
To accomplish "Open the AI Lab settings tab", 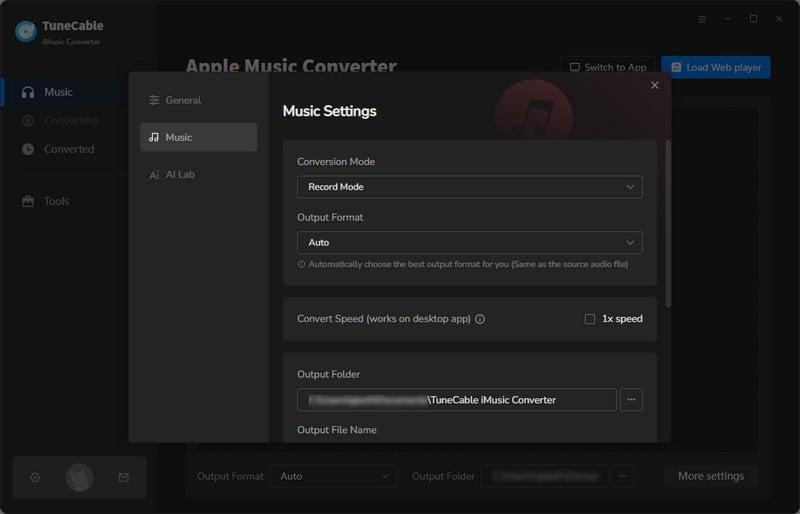I will tap(198, 174).
